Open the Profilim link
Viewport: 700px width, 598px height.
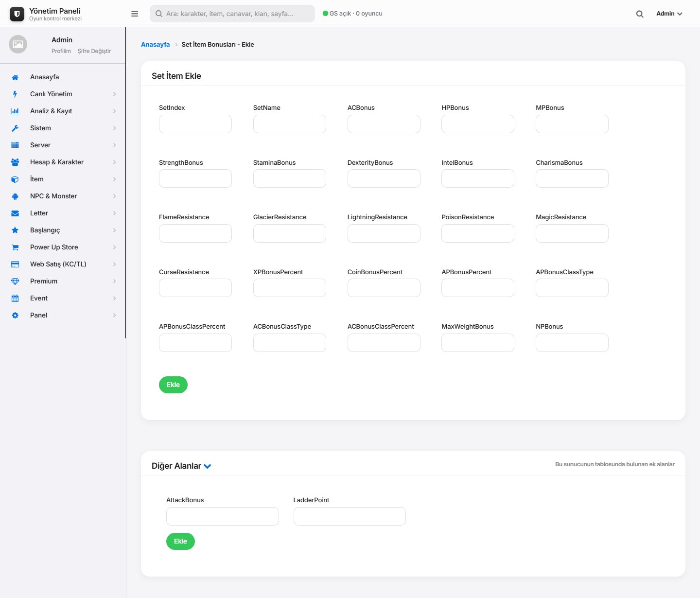point(61,51)
